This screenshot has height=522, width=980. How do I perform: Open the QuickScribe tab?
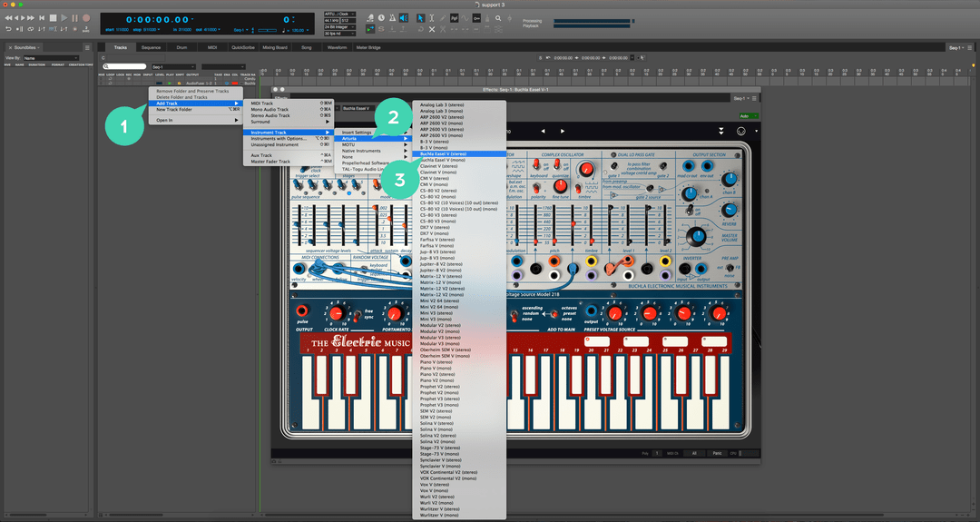pyautogui.click(x=242, y=47)
